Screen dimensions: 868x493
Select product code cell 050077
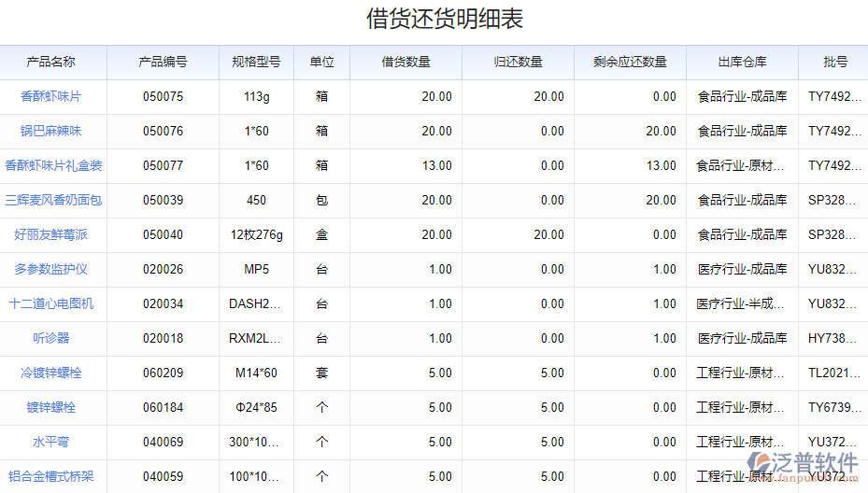coord(163,165)
